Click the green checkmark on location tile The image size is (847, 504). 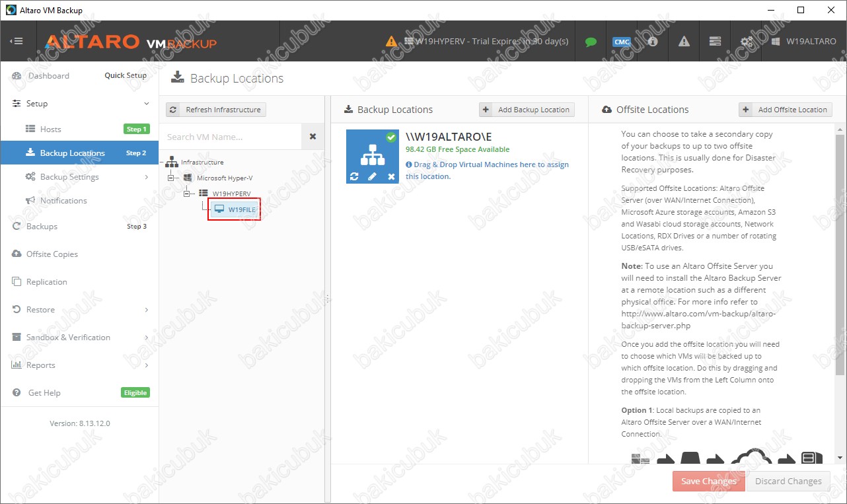point(391,137)
